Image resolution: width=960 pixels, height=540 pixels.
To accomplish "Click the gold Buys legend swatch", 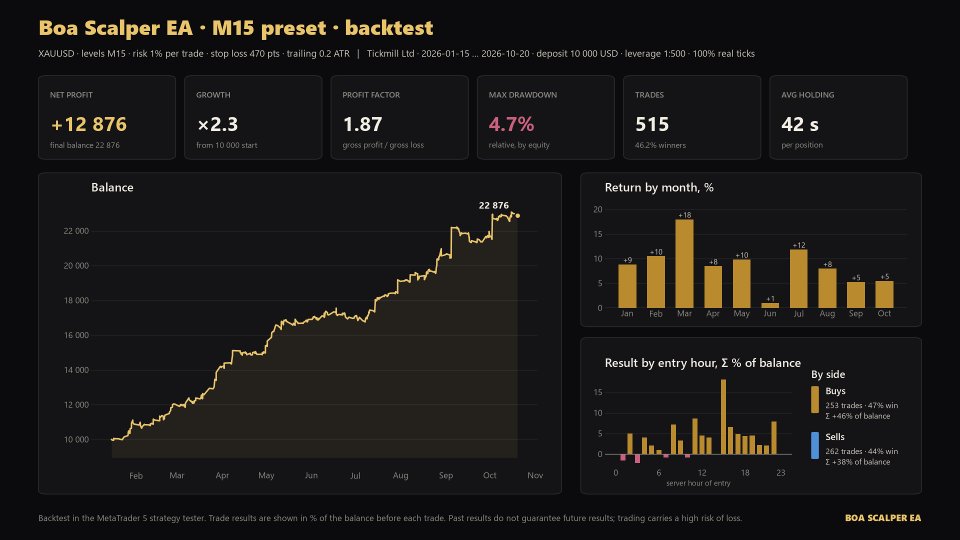I will click(815, 399).
